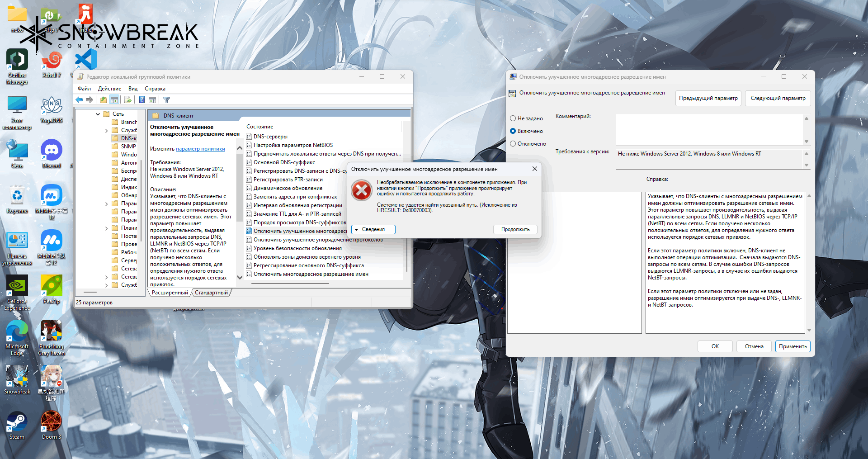868x459 pixels.
Task: Open the Справка menu
Action: point(155,89)
